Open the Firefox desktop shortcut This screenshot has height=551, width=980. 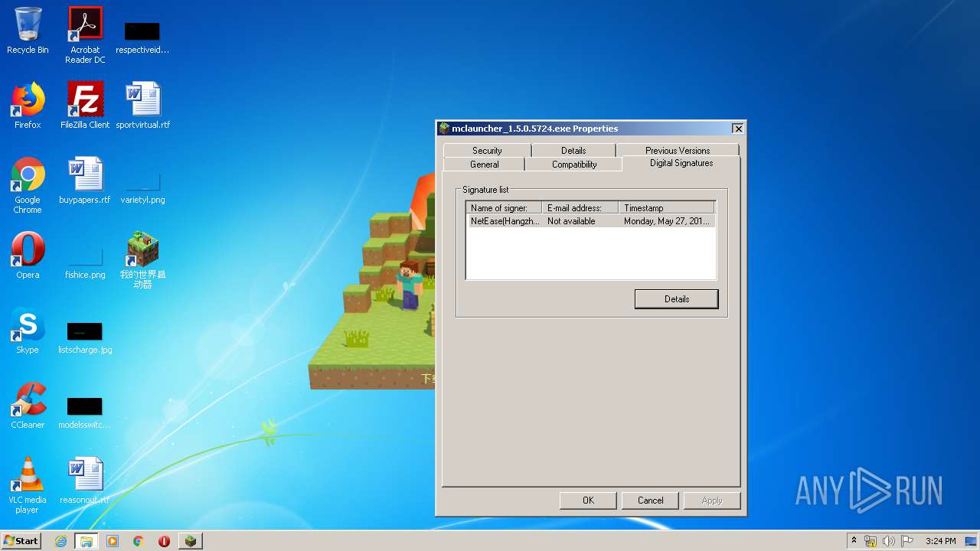28,106
